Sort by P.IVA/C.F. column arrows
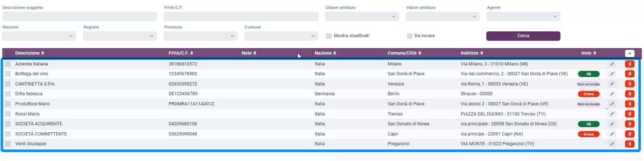 coord(191,53)
